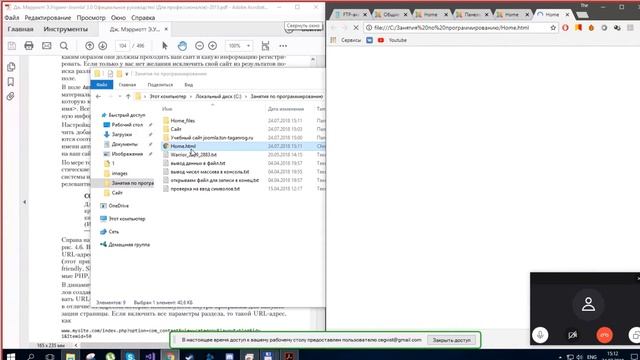Click the email envelope icon in Acrobat
Image resolution: width=640 pixels, height=360 pixels.
(x=47, y=46)
